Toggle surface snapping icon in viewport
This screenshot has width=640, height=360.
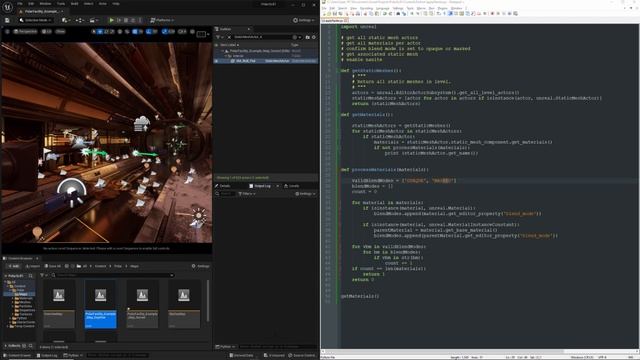click(x=127, y=31)
